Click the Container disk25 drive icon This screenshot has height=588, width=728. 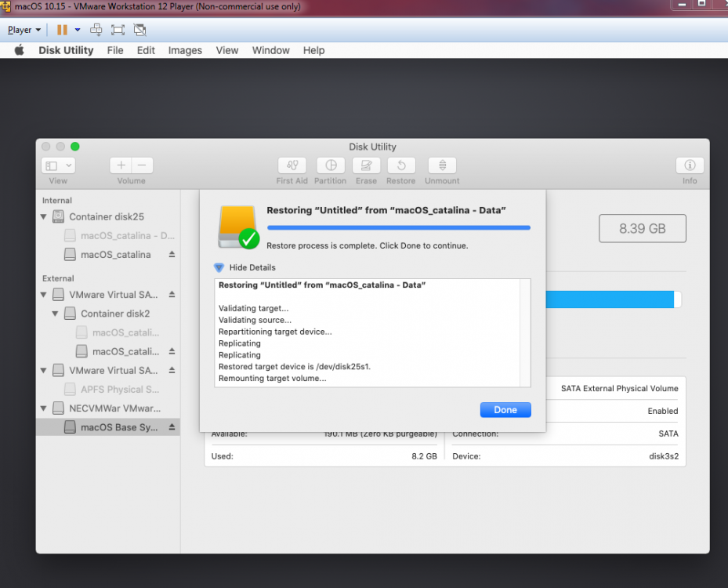coord(58,216)
